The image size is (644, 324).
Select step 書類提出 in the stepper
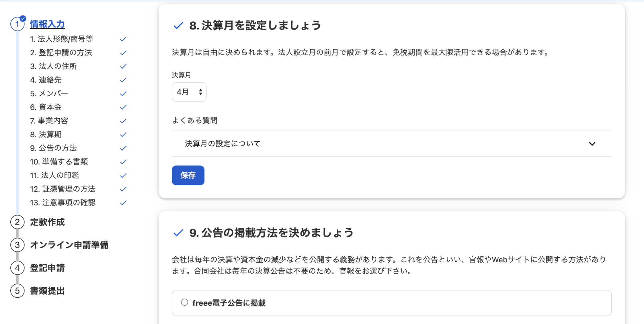pos(47,291)
